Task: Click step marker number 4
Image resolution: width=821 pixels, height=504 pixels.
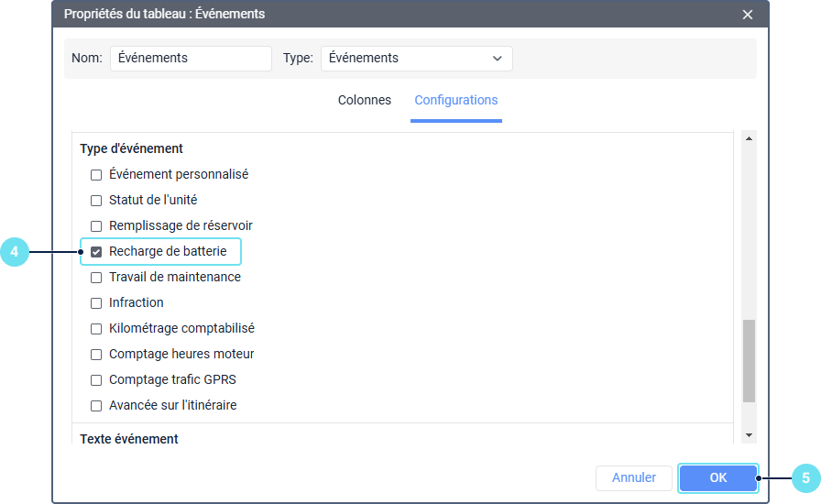Action: click(x=15, y=251)
